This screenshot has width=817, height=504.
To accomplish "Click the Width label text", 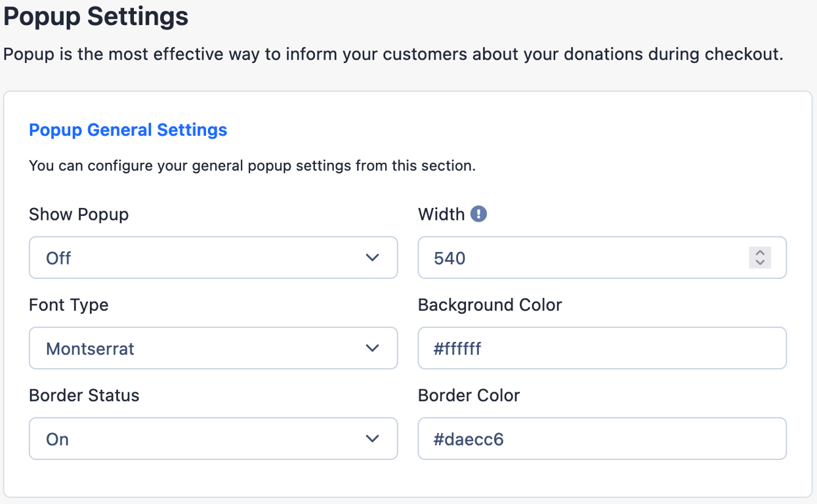I will [x=442, y=215].
